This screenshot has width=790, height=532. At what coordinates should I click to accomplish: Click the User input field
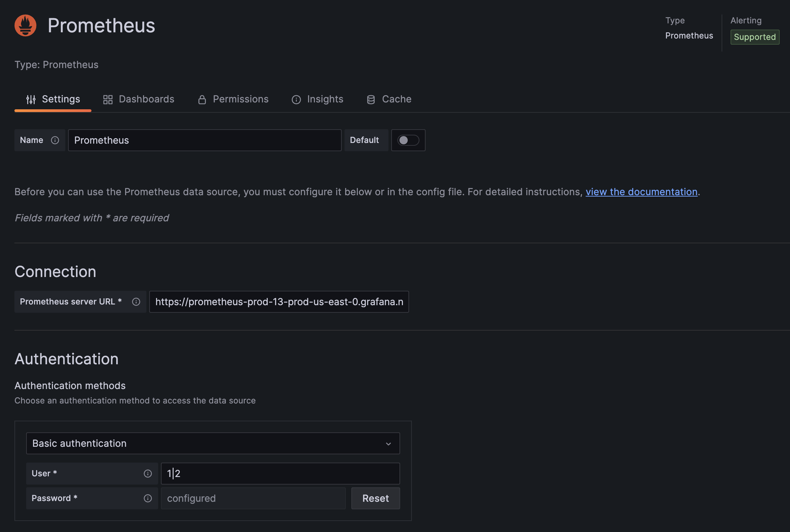(280, 473)
